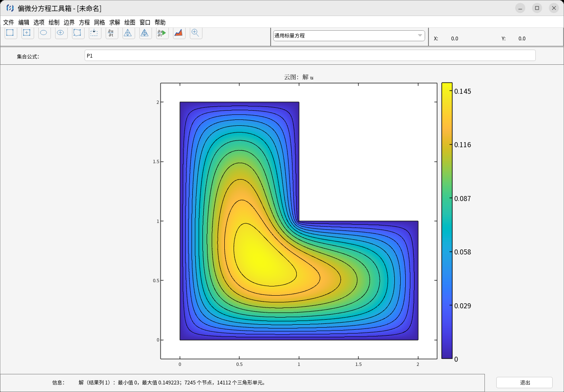
Task: Select the draw polygon tool
Action: tap(78, 33)
